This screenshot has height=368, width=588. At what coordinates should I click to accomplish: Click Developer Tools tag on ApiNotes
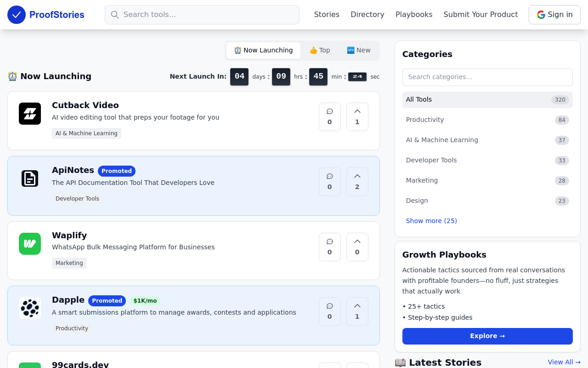[x=77, y=199]
